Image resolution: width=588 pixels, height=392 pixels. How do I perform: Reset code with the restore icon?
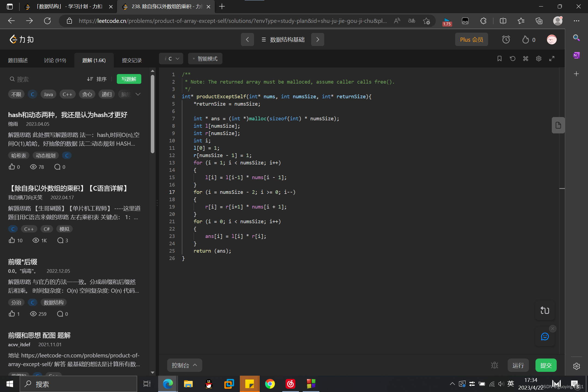point(512,59)
